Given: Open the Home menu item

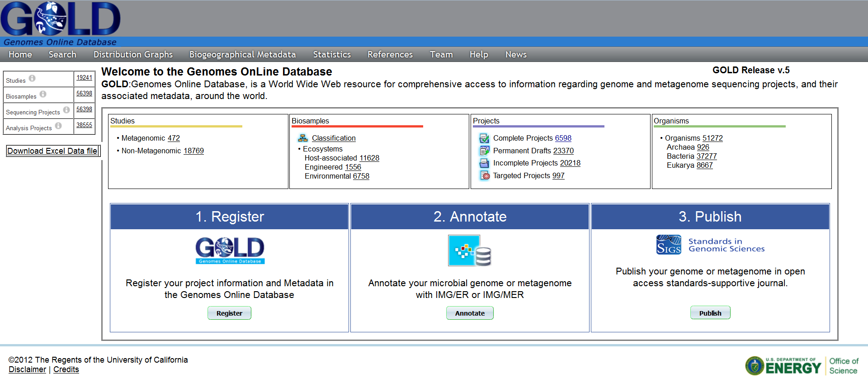Looking at the screenshot, I should pyautogui.click(x=20, y=54).
